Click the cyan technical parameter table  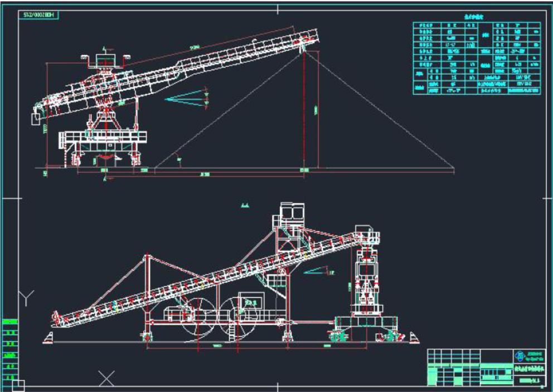476,58
